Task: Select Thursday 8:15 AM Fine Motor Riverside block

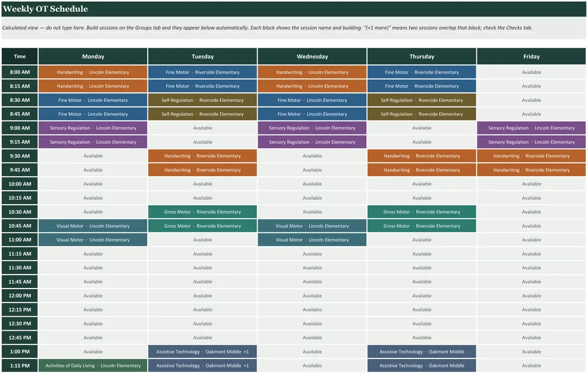Action: (x=422, y=86)
